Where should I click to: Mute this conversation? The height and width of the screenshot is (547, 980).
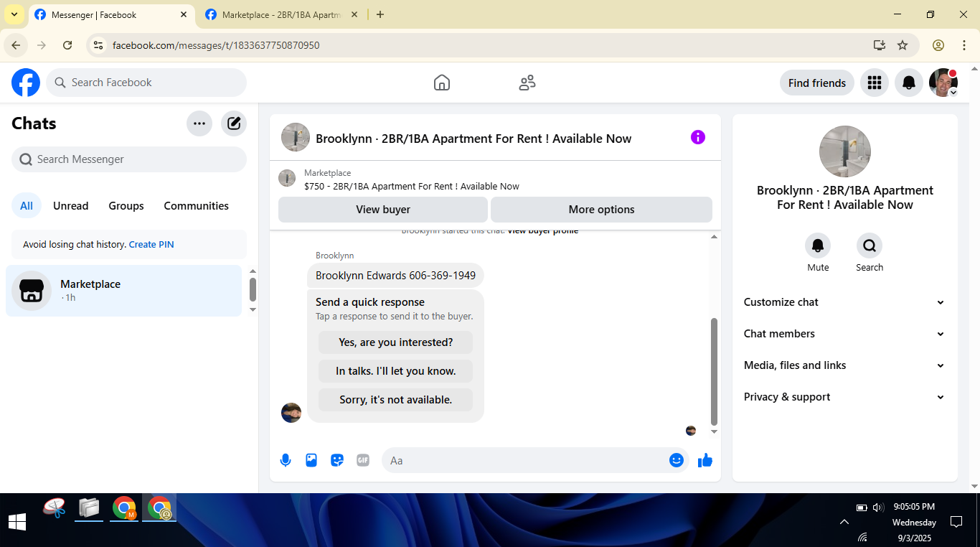point(818,246)
